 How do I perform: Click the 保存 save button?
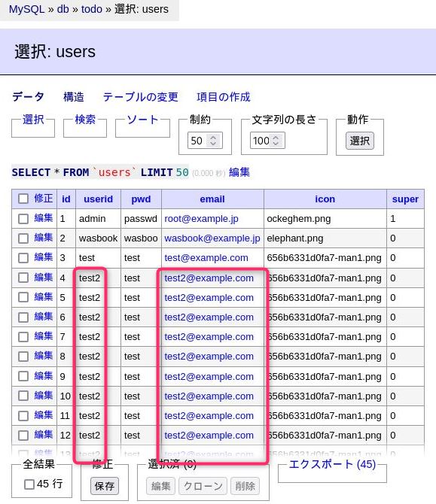click(105, 486)
